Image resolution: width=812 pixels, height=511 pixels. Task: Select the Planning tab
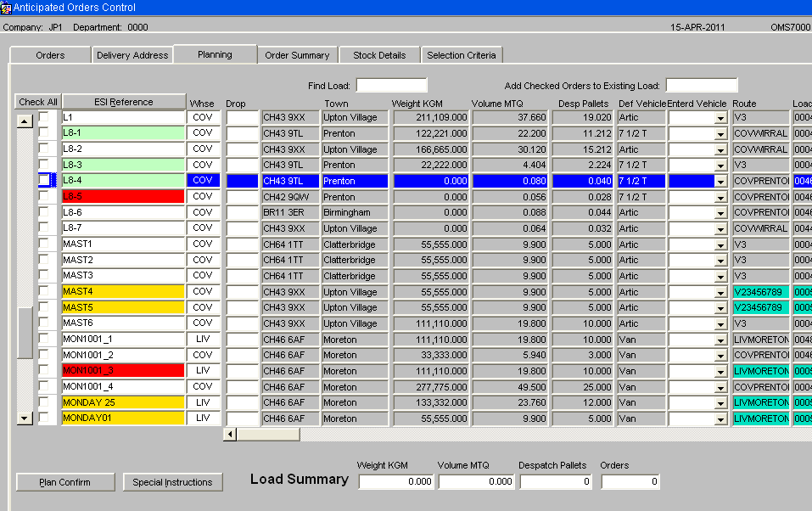pos(215,54)
